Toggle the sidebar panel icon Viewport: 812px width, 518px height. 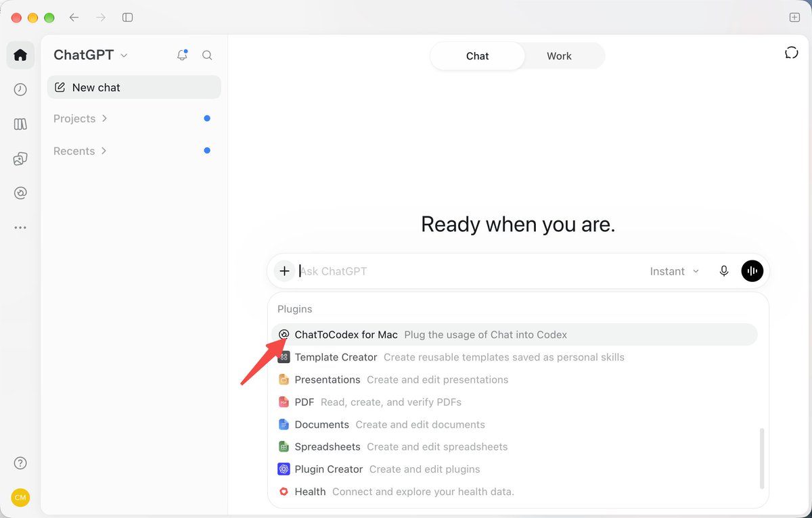point(128,18)
